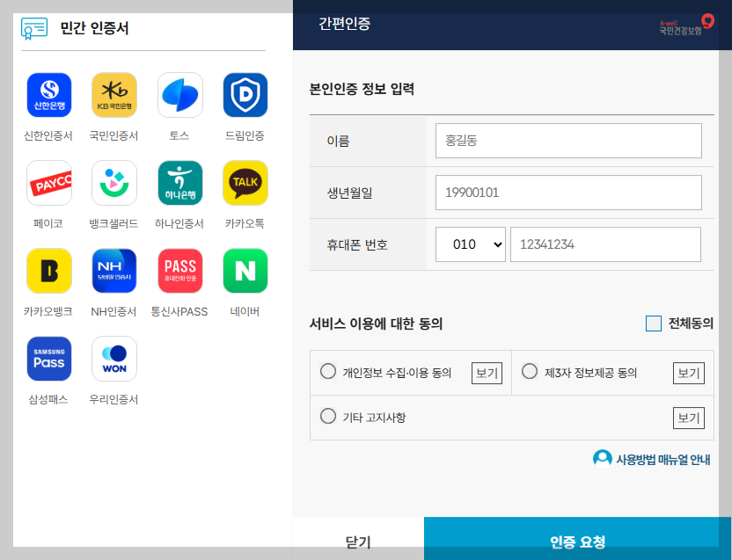Click the 사용방법 매뉴얼 person icon
732x560 pixels.
point(602,459)
